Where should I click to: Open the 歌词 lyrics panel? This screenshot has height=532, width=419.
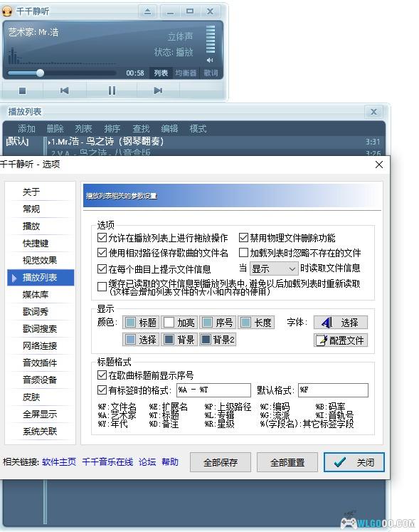tap(211, 73)
